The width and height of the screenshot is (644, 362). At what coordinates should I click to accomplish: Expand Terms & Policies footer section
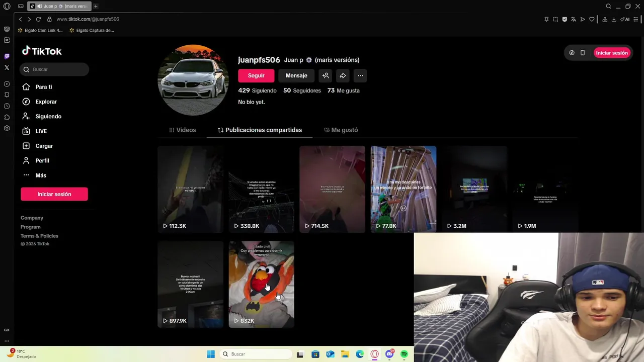[x=39, y=236]
